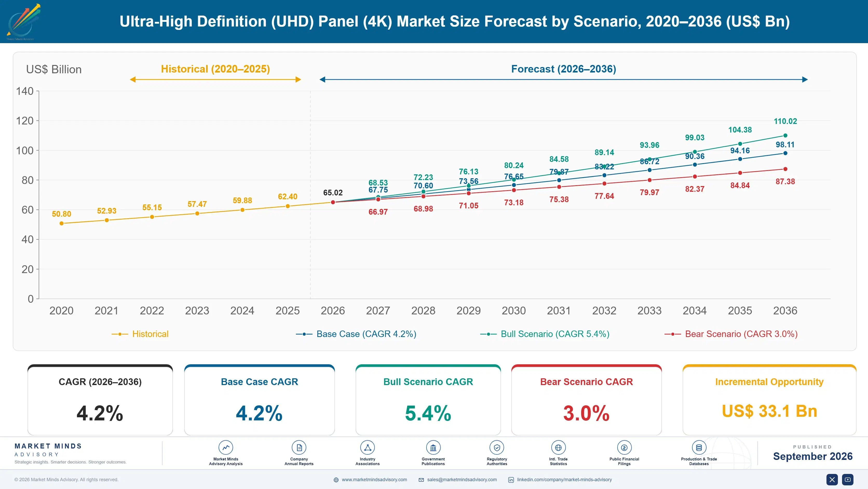The width and height of the screenshot is (868, 489).
Task: Click the Production & Trade Databases icon
Action: point(699,447)
